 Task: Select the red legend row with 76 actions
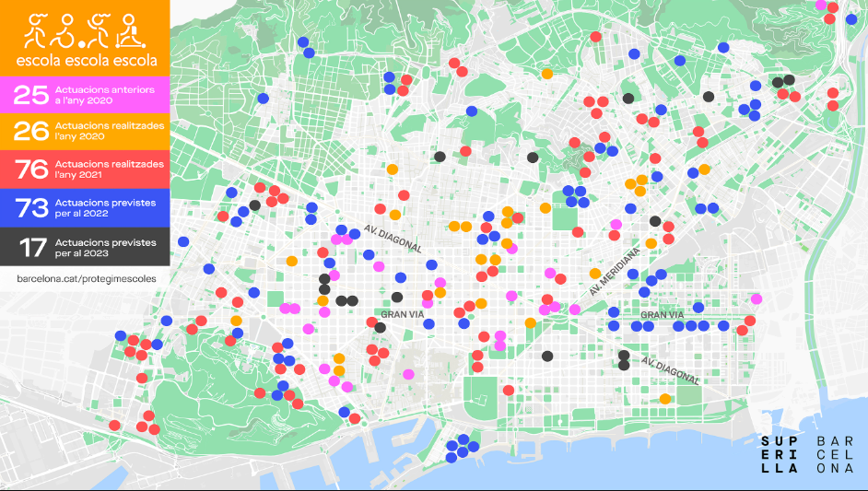(x=85, y=169)
